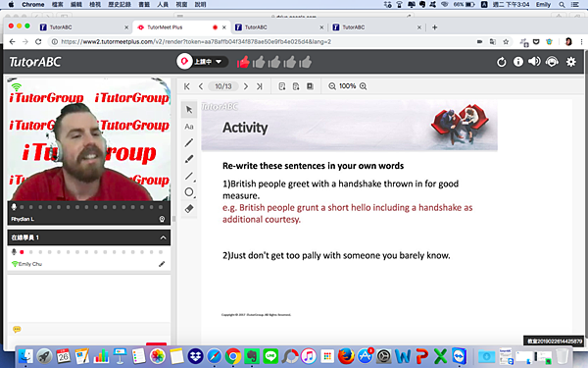588x368 pixels.
Task: Open Firefox from the Dock
Action: (x=346, y=356)
